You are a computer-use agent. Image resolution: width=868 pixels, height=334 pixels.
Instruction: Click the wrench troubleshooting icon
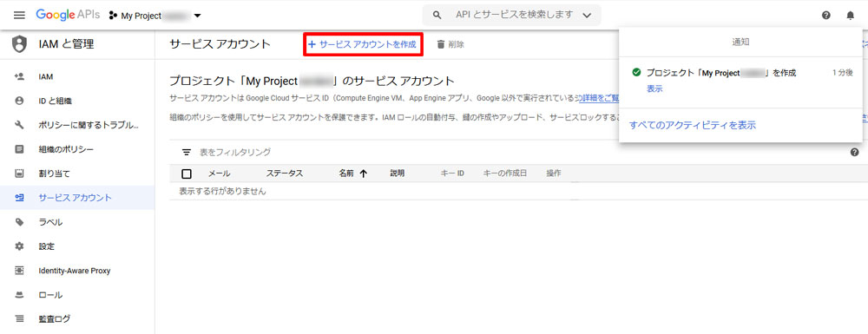(19, 125)
